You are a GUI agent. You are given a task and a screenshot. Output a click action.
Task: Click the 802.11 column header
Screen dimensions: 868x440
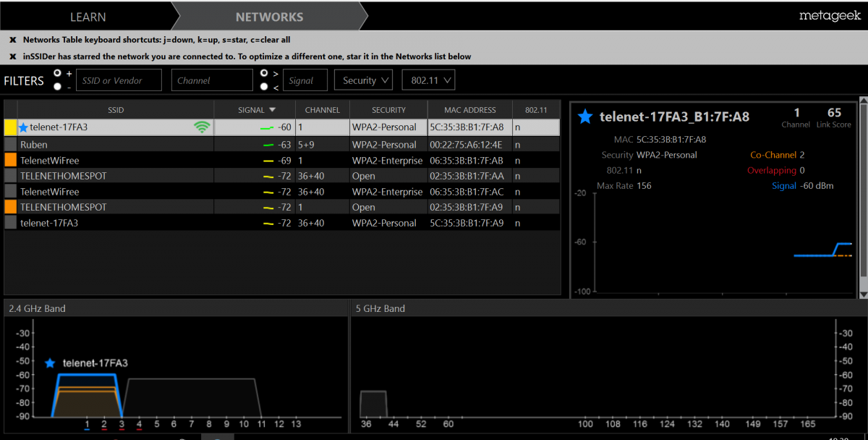536,110
